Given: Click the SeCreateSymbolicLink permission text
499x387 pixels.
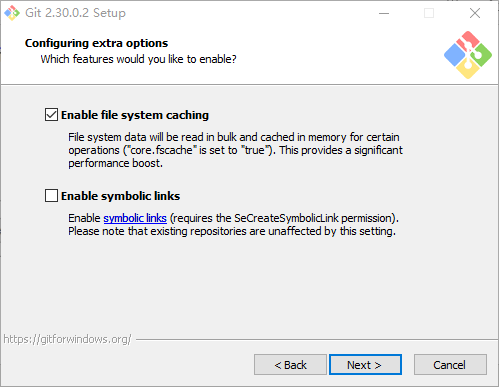Looking at the screenshot, I should (284, 218).
